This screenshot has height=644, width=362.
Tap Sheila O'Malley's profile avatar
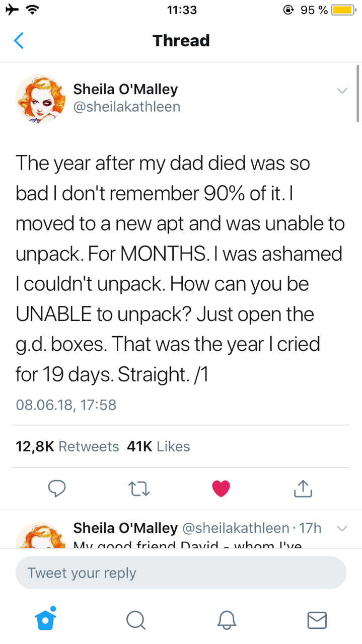40,99
